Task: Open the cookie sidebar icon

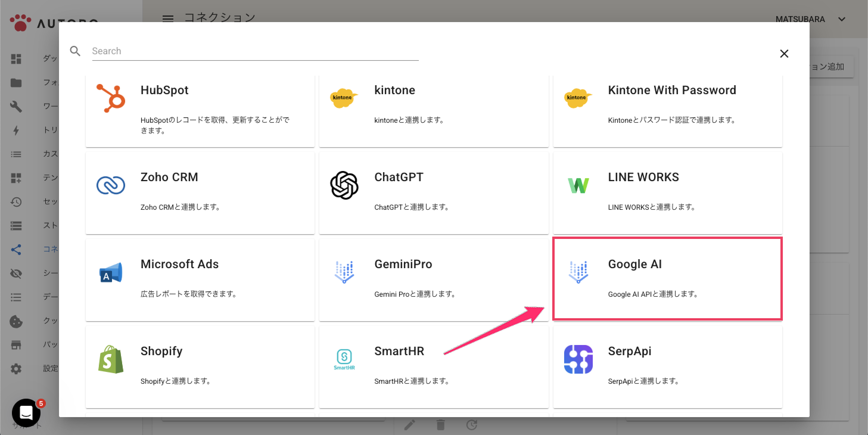Action: (16, 321)
